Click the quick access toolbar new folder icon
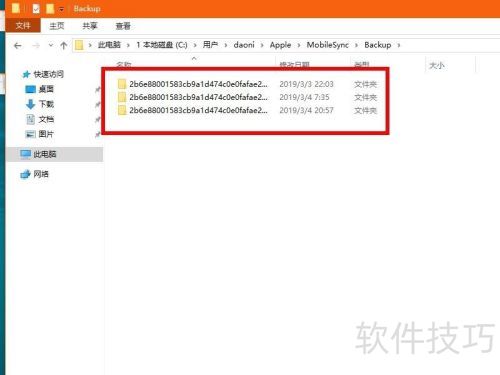 click(50, 8)
